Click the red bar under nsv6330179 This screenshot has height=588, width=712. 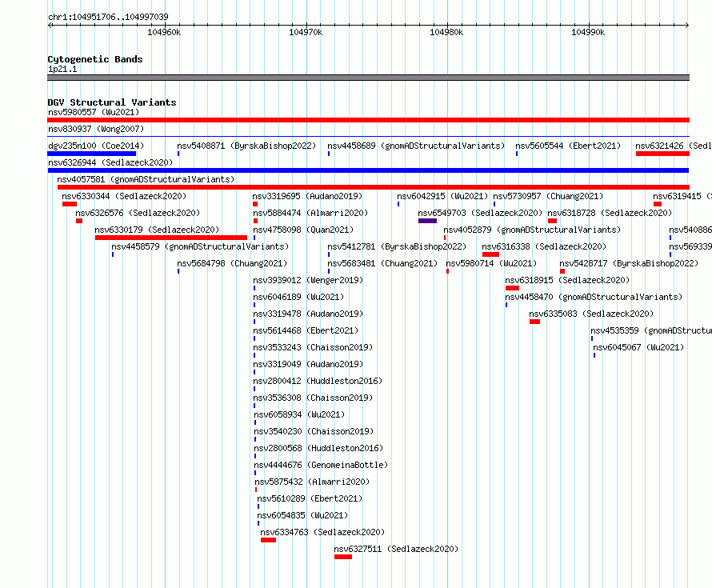171,238
